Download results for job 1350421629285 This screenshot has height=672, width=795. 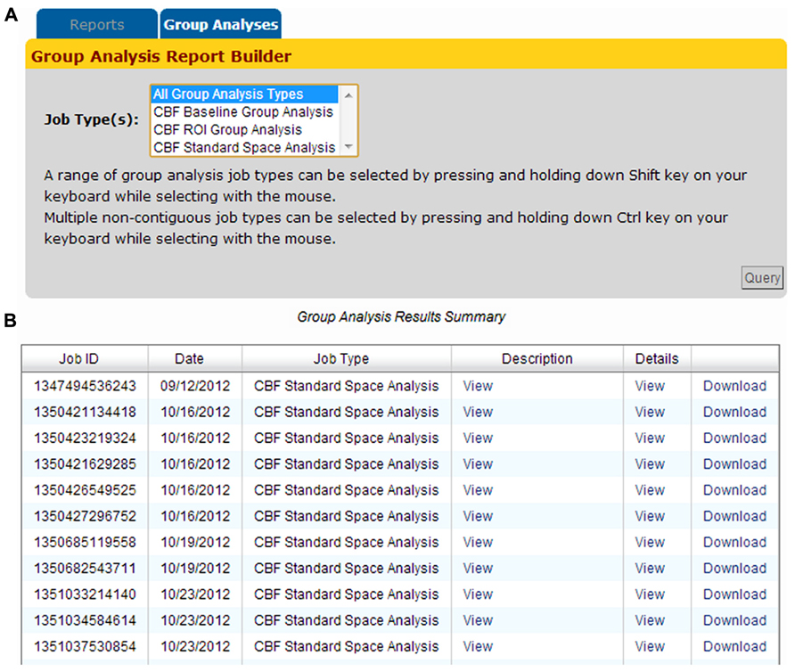(734, 464)
